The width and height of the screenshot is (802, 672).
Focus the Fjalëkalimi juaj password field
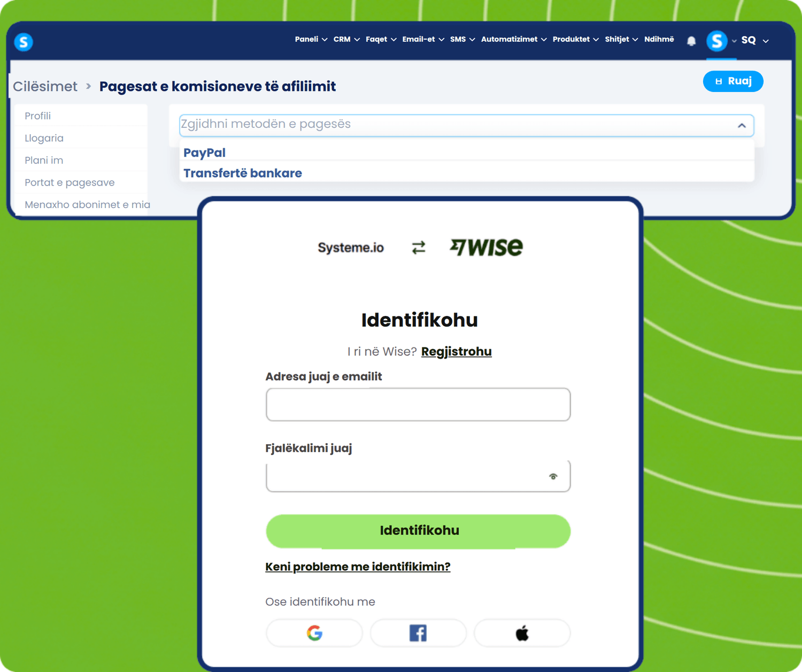[x=418, y=476]
